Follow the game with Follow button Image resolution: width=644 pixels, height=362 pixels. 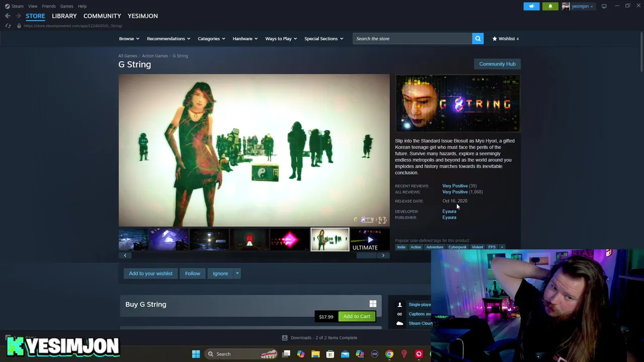tap(193, 274)
